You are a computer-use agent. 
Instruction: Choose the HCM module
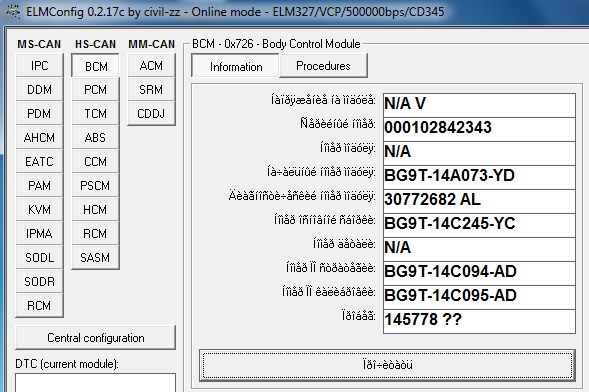[x=95, y=210]
